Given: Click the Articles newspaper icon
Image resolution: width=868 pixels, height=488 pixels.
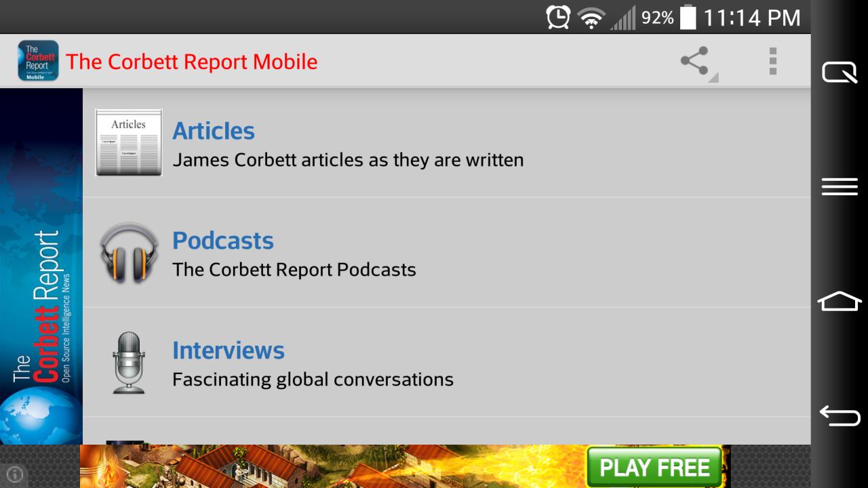Looking at the screenshot, I should point(129,142).
